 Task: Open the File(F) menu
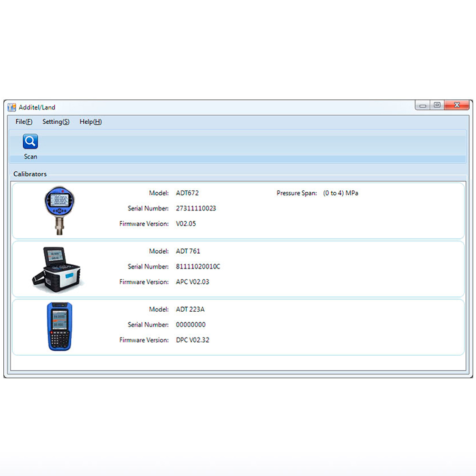point(24,122)
